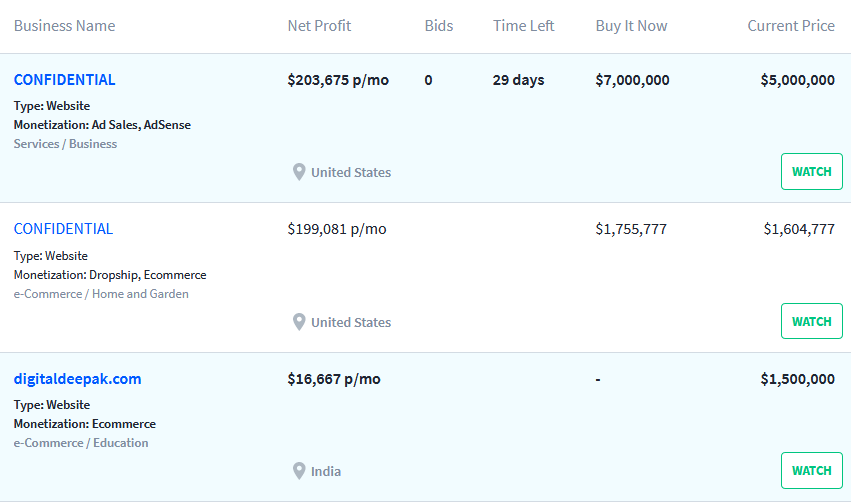Sort by the Business Name column header
The image size is (859, 503).
(65, 26)
